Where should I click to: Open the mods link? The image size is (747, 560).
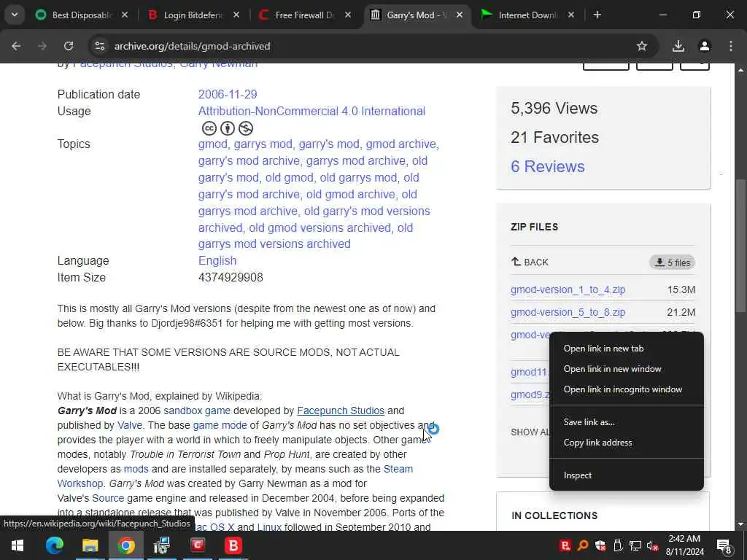tap(136, 469)
